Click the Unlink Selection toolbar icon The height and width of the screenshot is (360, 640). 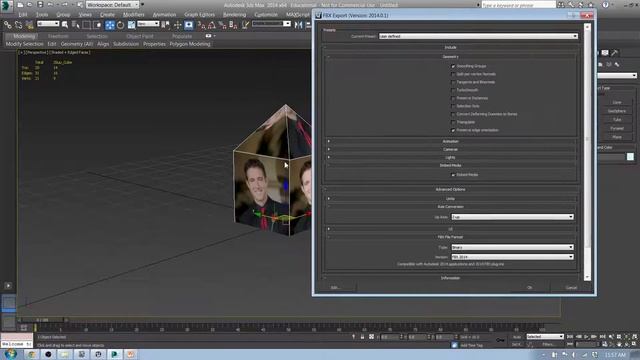tap(18, 25)
